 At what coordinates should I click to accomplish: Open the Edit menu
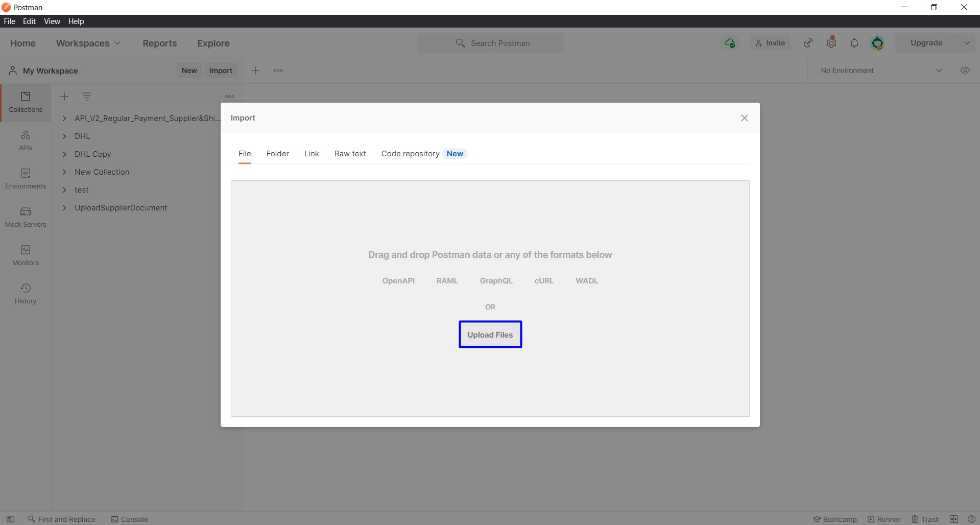coord(29,21)
